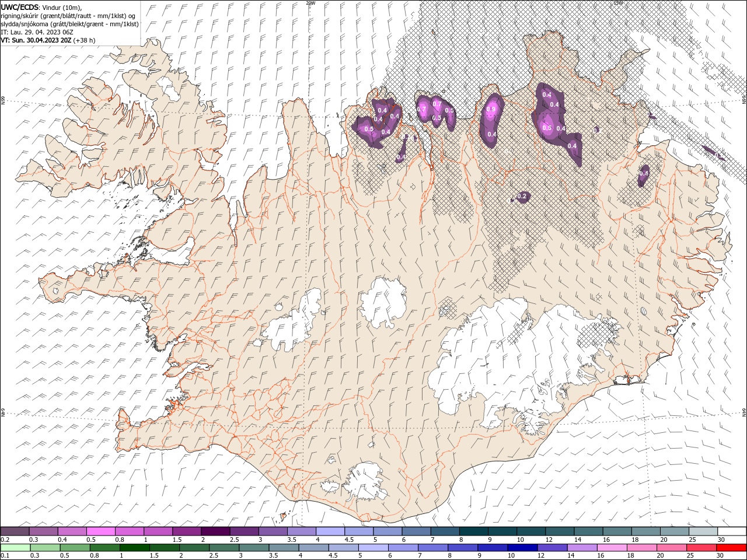
Task: Select the bright red swatch labeled 30 in rain scale
Action: [731, 548]
